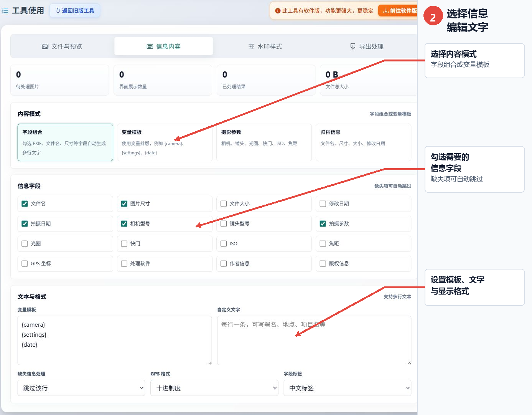Switch to the 信息内容 tab
The width and height of the screenshot is (532, 415).
point(164,46)
